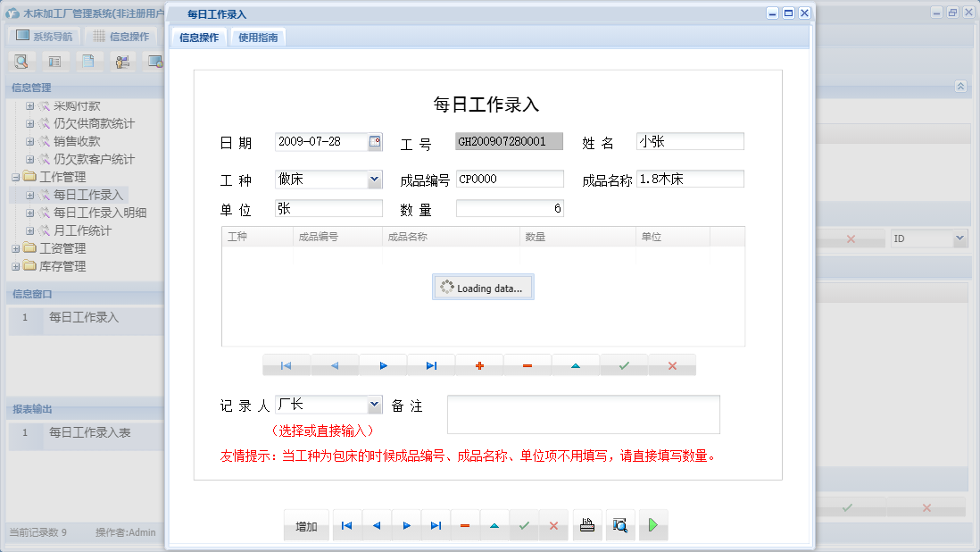Image resolution: width=980 pixels, height=552 pixels.
Task: Select the user management toolbar icon
Action: pyautogui.click(x=122, y=61)
